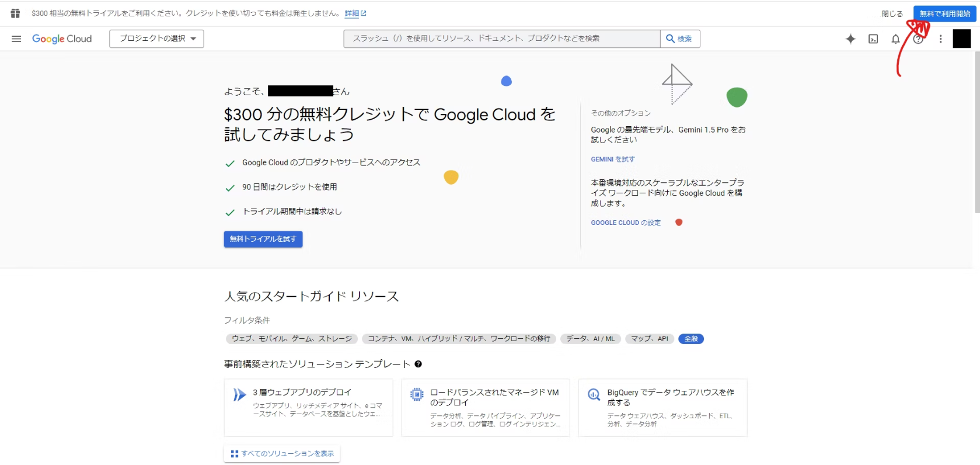Click the 3層ウェブアプリ deploy icon
The width and height of the screenshot is (980, 465).
239,395
